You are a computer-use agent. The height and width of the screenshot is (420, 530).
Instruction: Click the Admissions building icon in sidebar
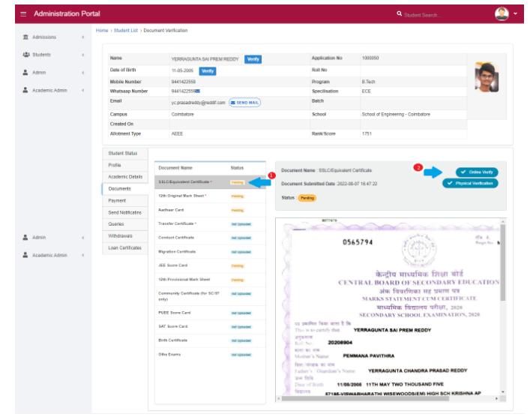26,37
